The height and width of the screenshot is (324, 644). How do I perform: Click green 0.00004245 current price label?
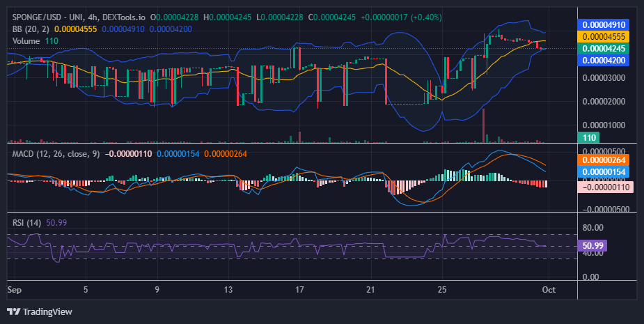tap(604, 49)
